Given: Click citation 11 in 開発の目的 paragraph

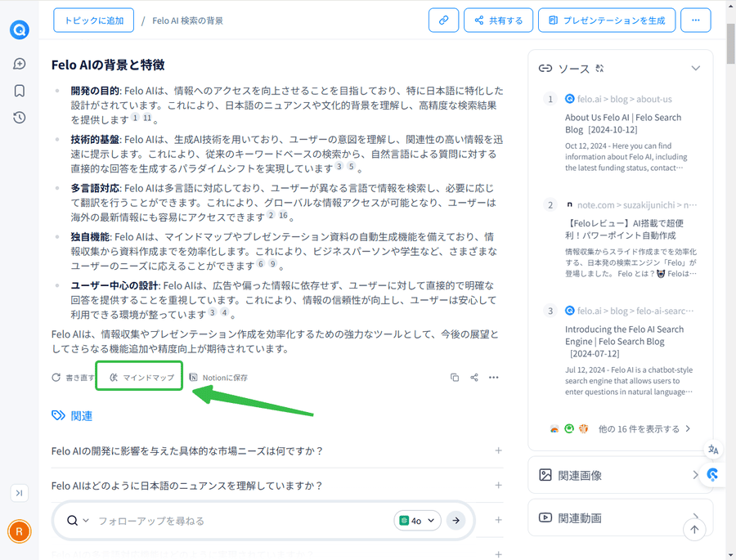Looking at the screenshot, I should click(x=147, y=118).
